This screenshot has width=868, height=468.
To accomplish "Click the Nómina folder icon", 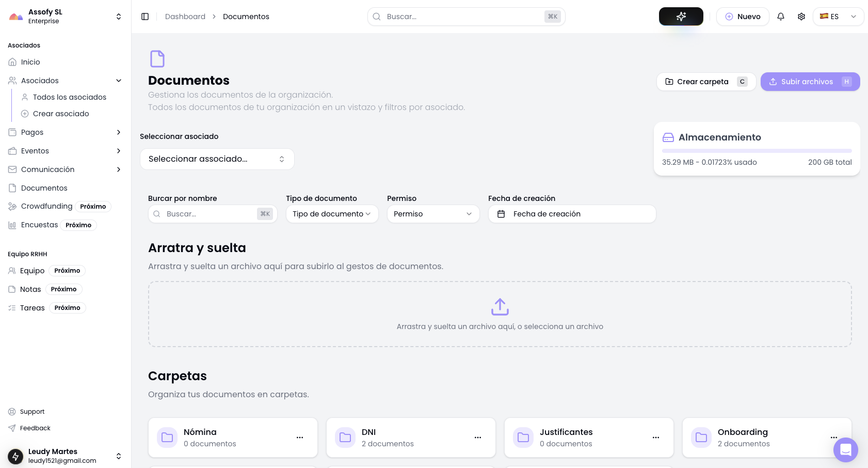I will (x=167, y=437).
